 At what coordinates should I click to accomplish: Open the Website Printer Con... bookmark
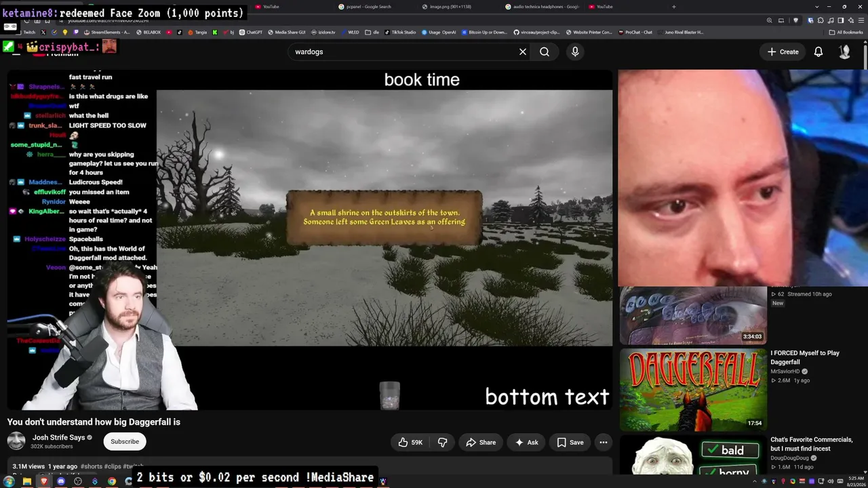pyautogui.click(x=589, y=32)
